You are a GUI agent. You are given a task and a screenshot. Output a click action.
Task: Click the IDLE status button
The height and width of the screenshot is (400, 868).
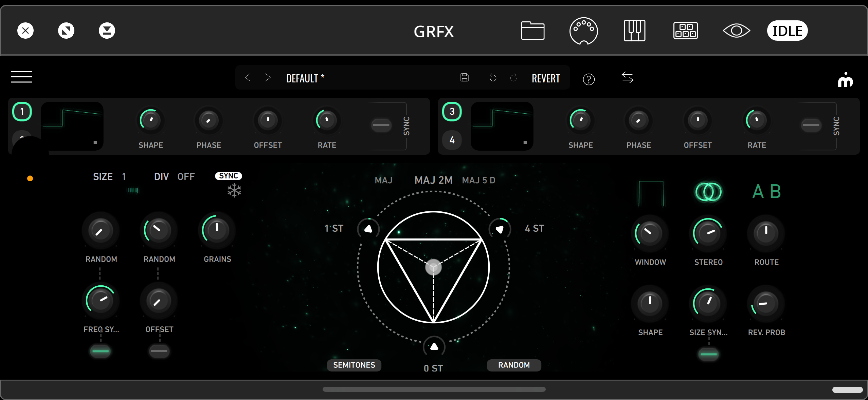(x=787, y=31)
